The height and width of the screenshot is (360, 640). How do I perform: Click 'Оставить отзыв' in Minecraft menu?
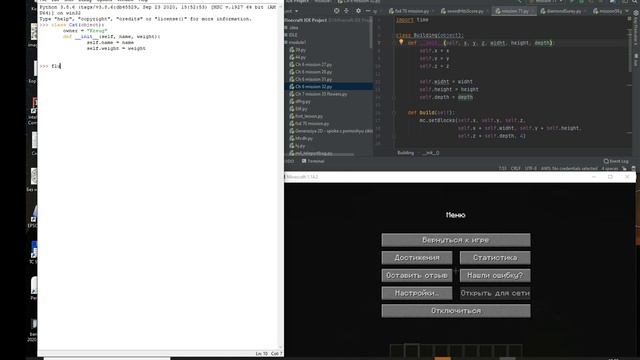417,276
